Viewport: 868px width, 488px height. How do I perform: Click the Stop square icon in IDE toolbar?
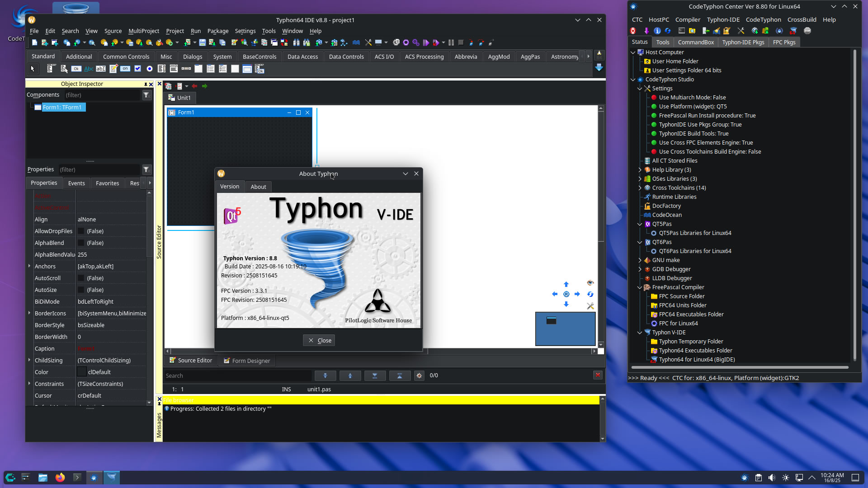(x=461, y=42)
